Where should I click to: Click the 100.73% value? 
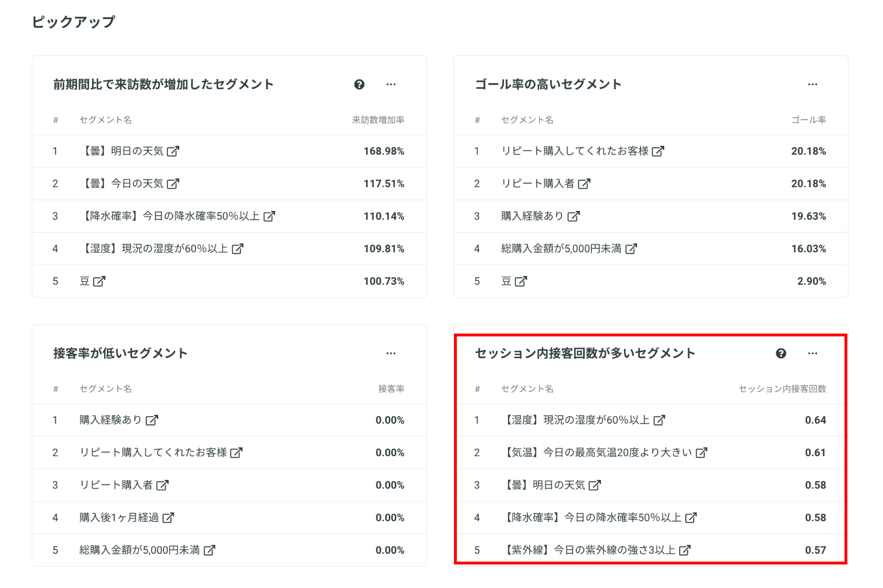tap(383, 281)
